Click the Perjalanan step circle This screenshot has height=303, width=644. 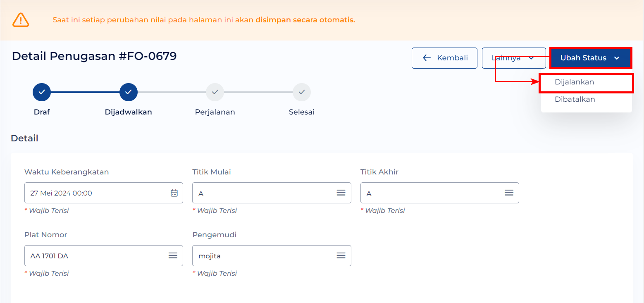tap(215, 92)
